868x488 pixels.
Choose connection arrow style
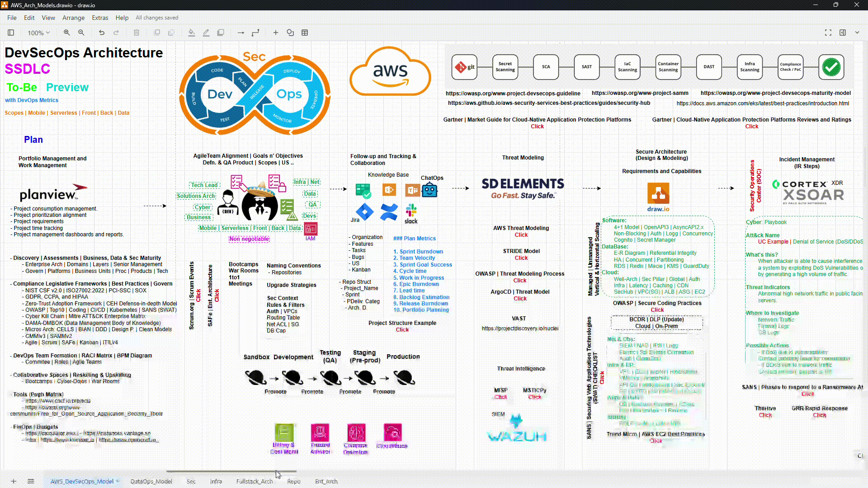click(x=241, y=33)
